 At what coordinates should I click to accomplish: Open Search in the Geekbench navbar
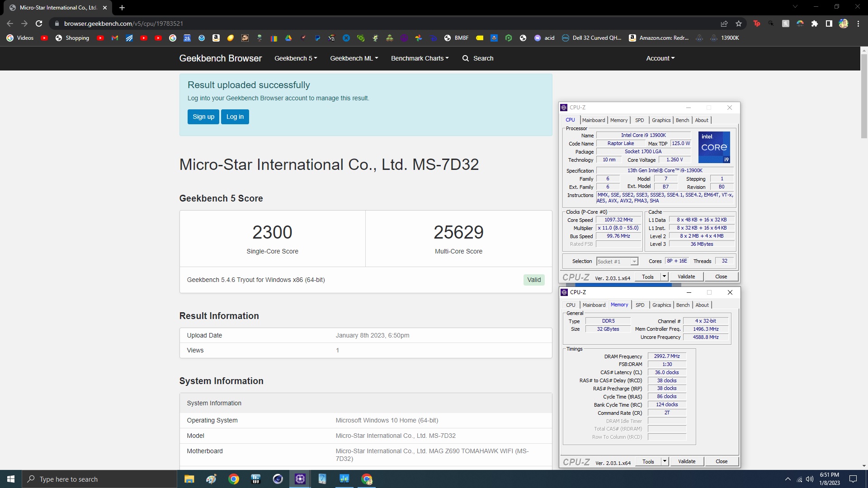tap(478, 58)
